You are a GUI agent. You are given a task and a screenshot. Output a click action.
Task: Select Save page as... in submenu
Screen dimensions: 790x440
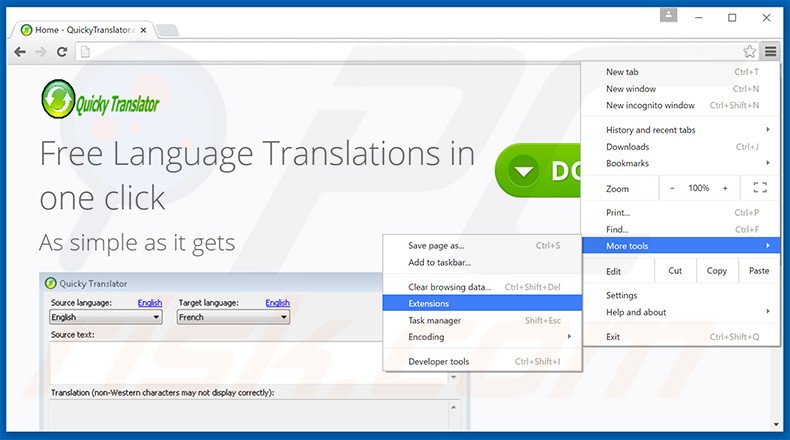tap(482, 246)
